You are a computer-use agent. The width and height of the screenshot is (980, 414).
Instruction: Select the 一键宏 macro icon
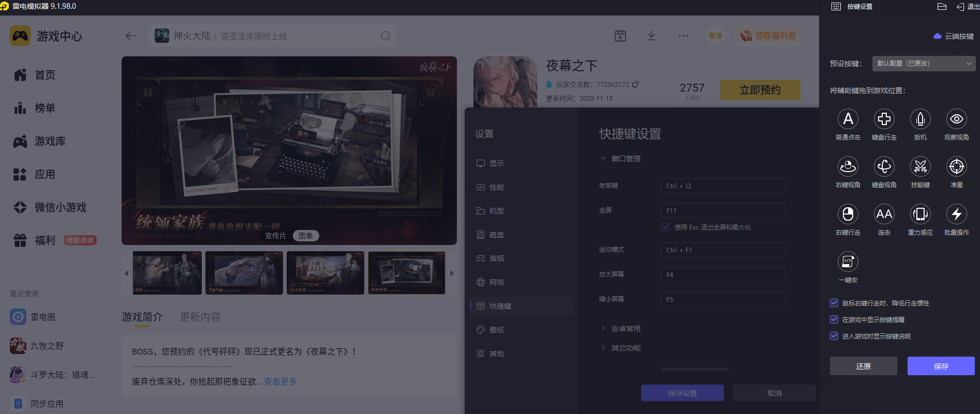point(848,262)
